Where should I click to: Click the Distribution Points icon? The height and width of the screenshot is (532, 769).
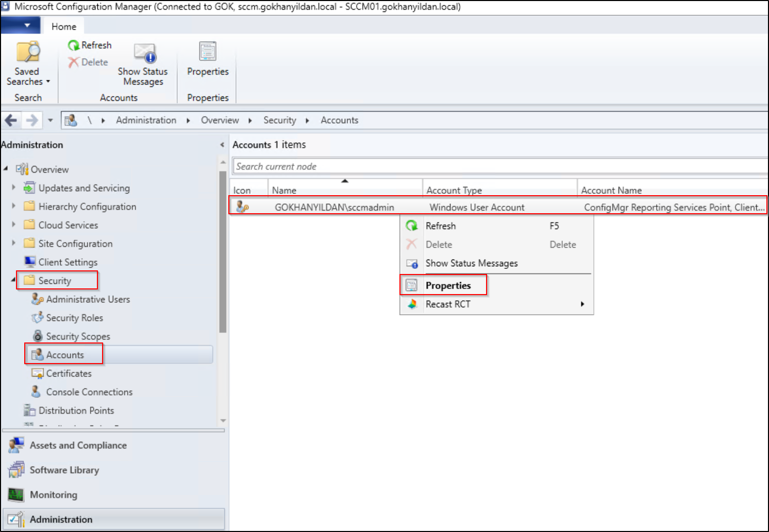pyautogui.click(x=29, y=410)
